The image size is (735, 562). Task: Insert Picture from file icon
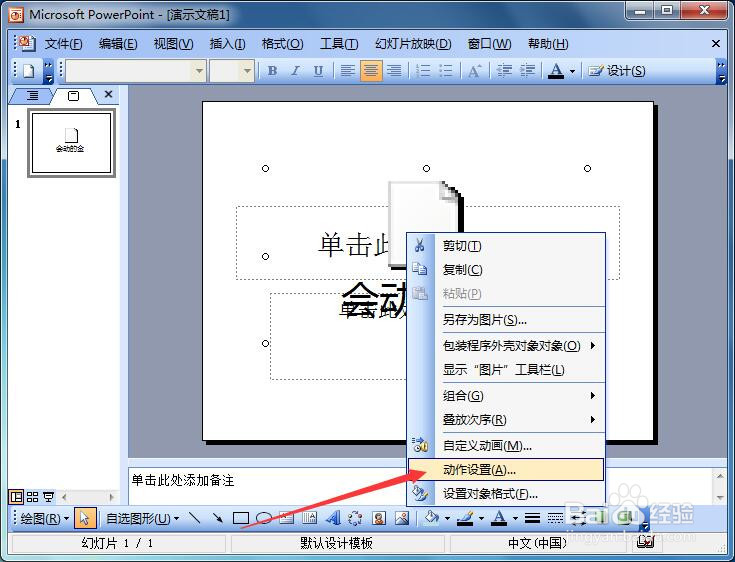[x=402, y=518]
